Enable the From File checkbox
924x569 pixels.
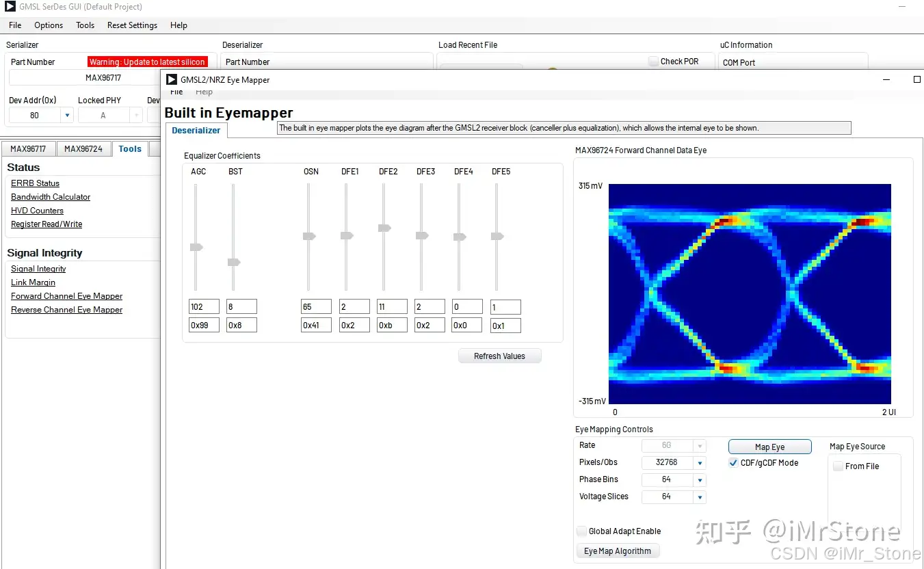[x=838, y=466]
